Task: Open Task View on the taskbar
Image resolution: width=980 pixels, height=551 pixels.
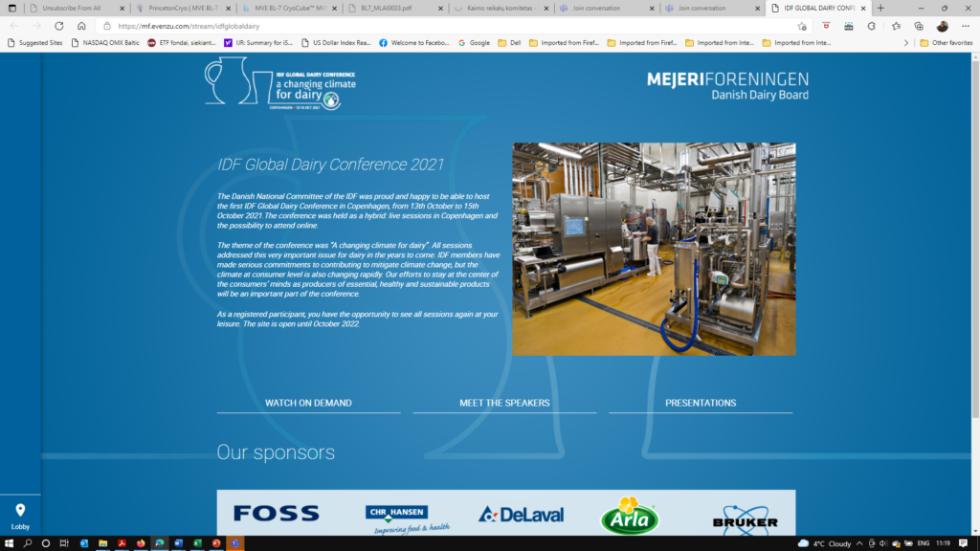Action: tap(64, 543)
